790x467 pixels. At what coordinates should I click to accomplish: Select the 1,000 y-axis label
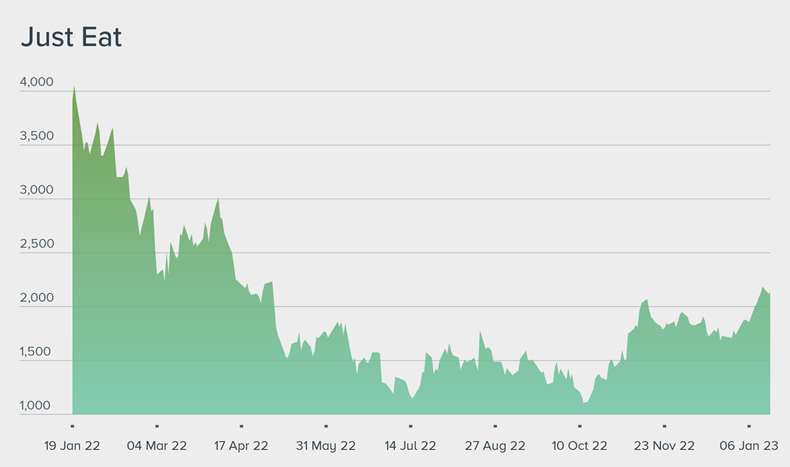tap(36, 406)
